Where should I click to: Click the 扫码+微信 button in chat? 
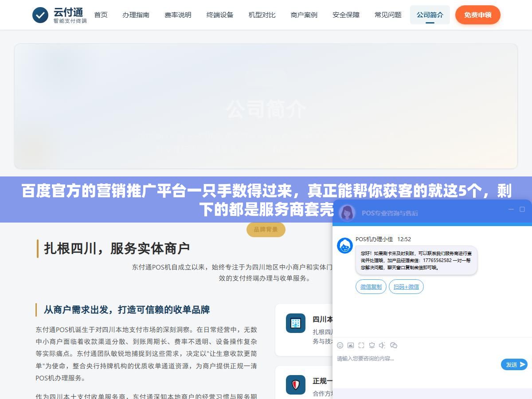[x=406, y=287]
